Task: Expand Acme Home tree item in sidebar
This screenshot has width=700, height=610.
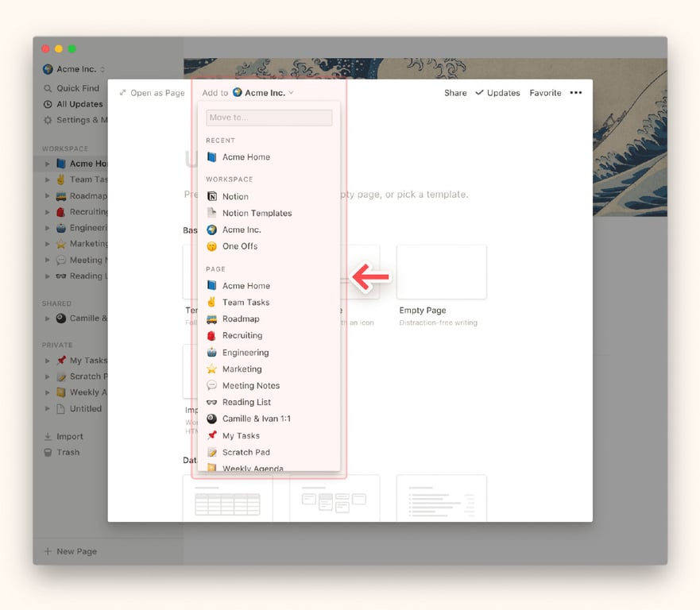Action: coord(48,164)
